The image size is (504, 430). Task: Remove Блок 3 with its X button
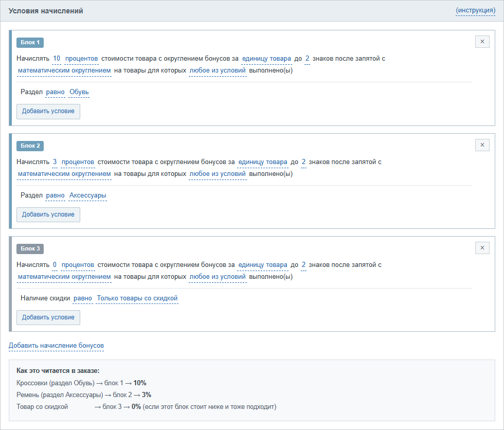tap(482, 248)
